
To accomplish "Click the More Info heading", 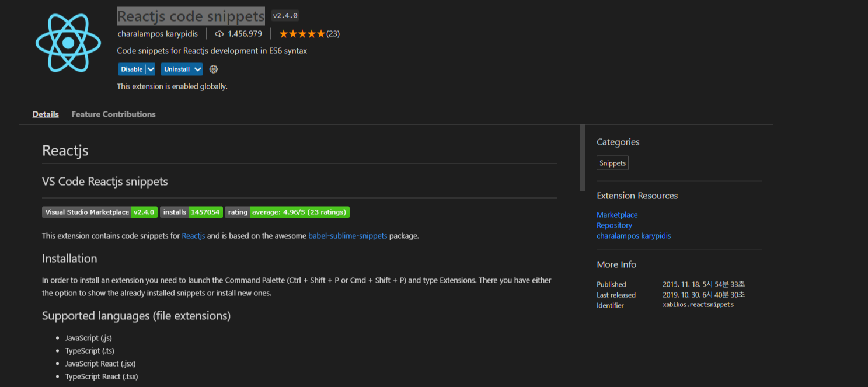I will point(616,264).
